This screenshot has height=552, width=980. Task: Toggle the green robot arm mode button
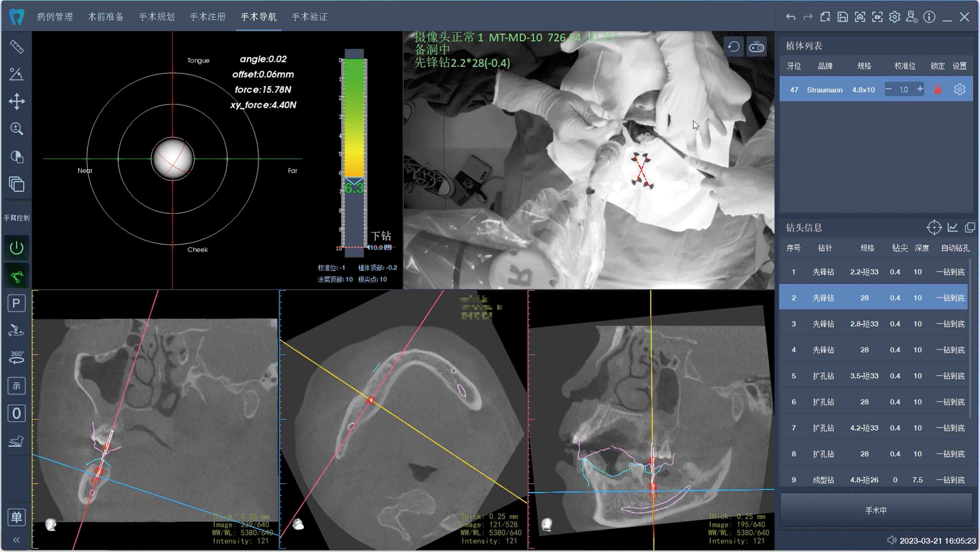point(16,276)
